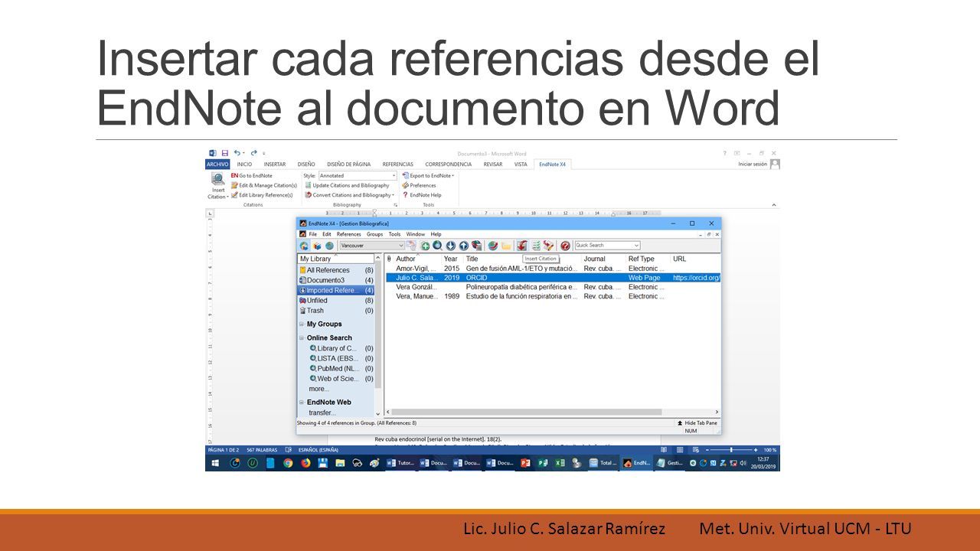Click the folder Open File icon in the EndNote toolbar

506,246
